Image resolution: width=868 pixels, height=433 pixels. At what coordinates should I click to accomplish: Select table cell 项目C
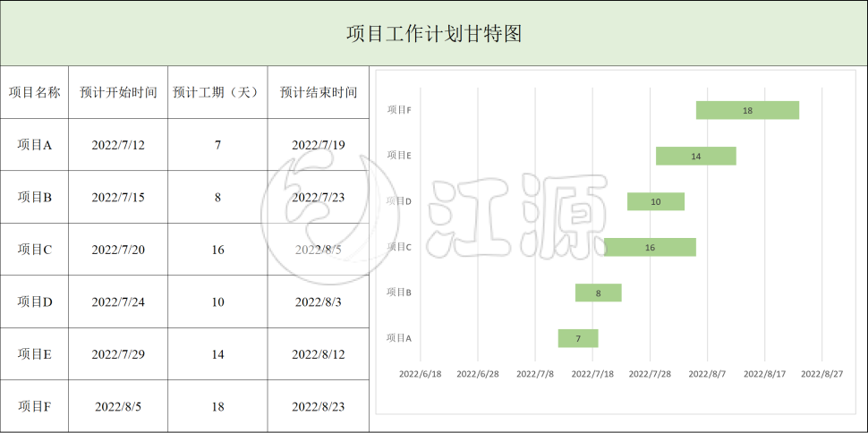(x=34, y=250)
